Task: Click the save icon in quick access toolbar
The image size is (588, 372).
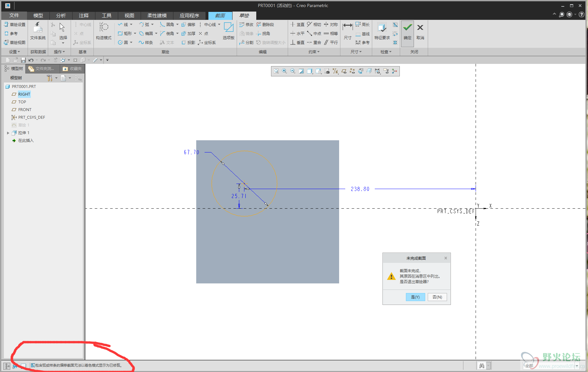Action: click(x=23, y=60)
